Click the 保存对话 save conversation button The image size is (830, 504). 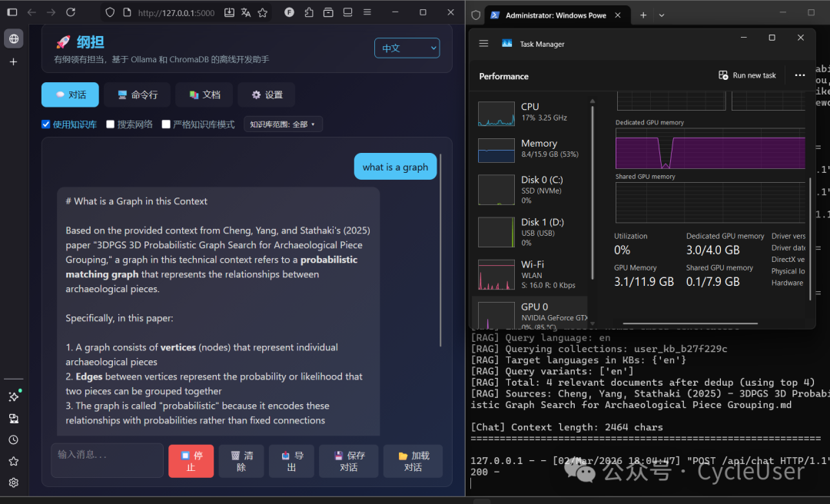349,461
